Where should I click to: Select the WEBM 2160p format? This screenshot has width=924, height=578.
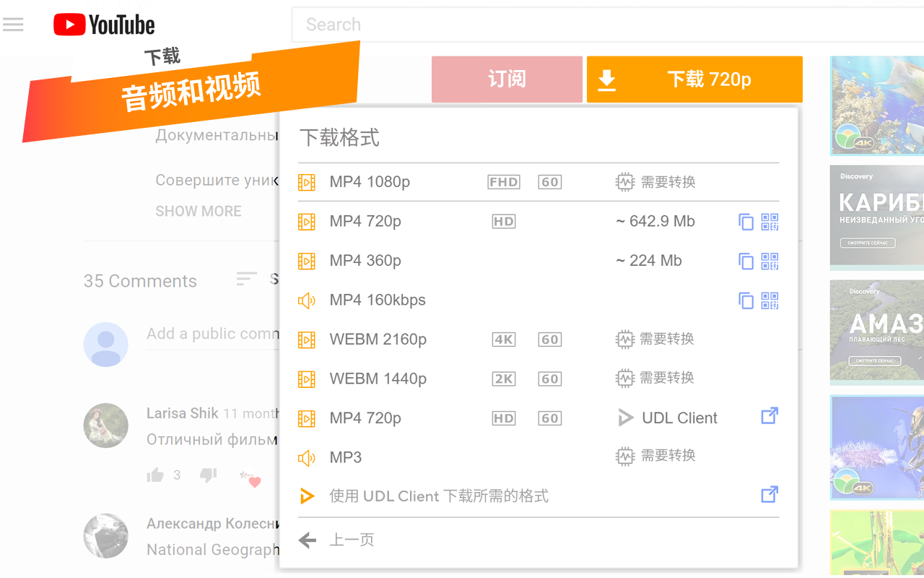coord(539,340)
